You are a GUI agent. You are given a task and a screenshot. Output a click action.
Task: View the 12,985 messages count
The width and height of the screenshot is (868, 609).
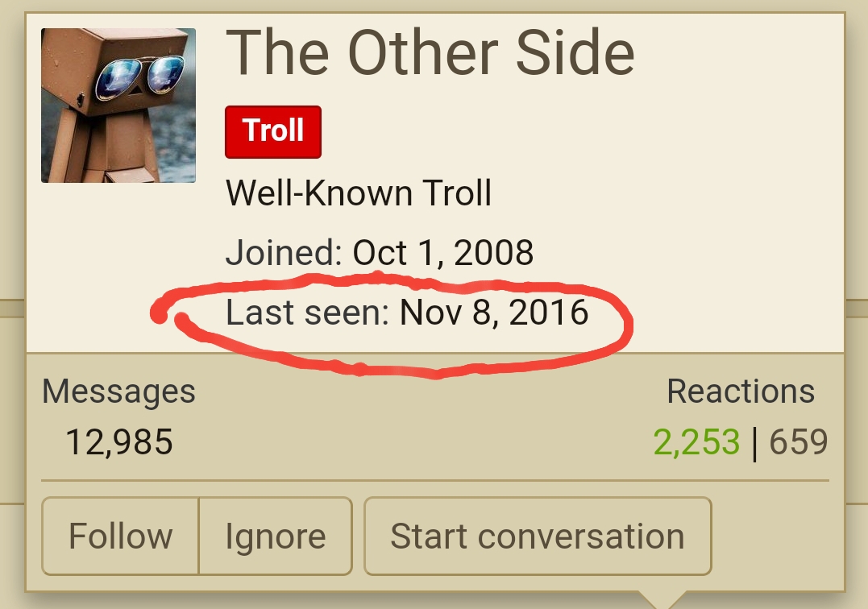click(119, 442)
